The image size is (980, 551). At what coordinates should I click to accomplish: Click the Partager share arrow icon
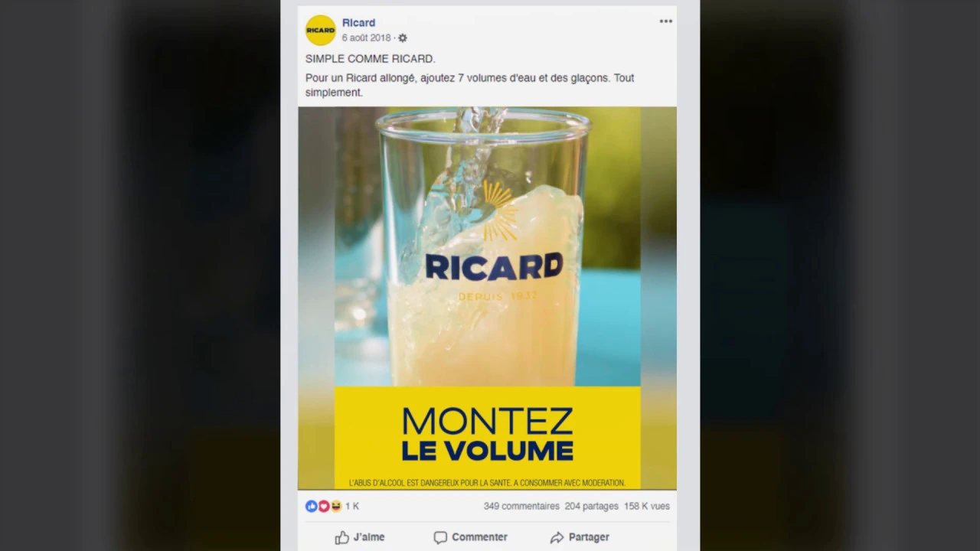pyautogui.click(x=557, y=537)
